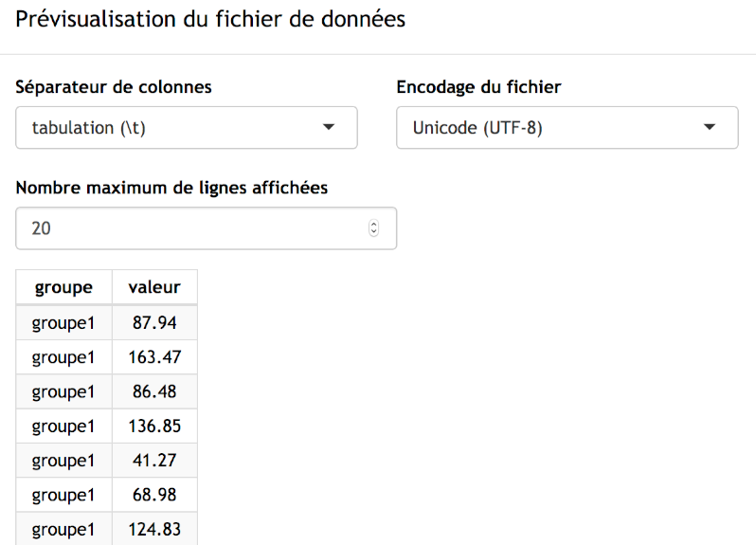Click the groupe1 cell beside 87.94
The height and width of the screenshot is (545, 756).
coord(63,323)
